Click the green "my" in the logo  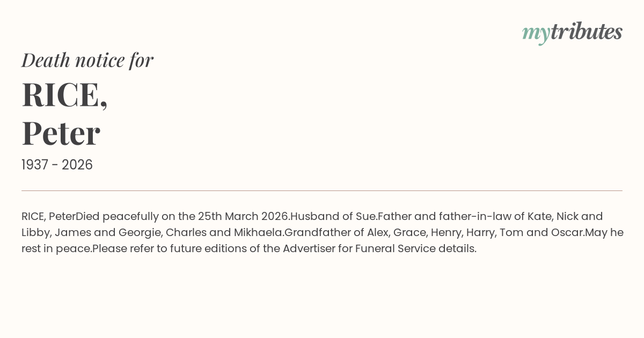coord(536,33)
